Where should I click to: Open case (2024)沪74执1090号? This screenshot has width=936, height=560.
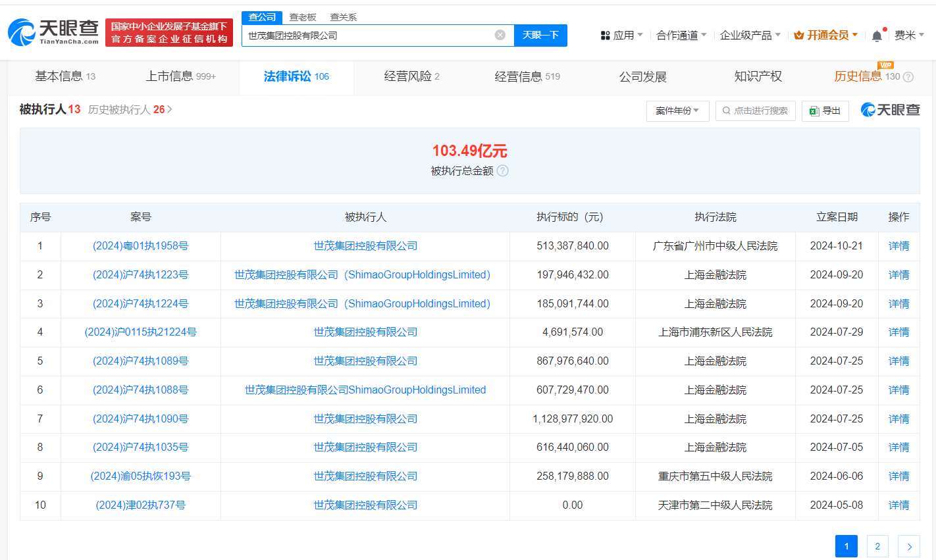[141, 419]
